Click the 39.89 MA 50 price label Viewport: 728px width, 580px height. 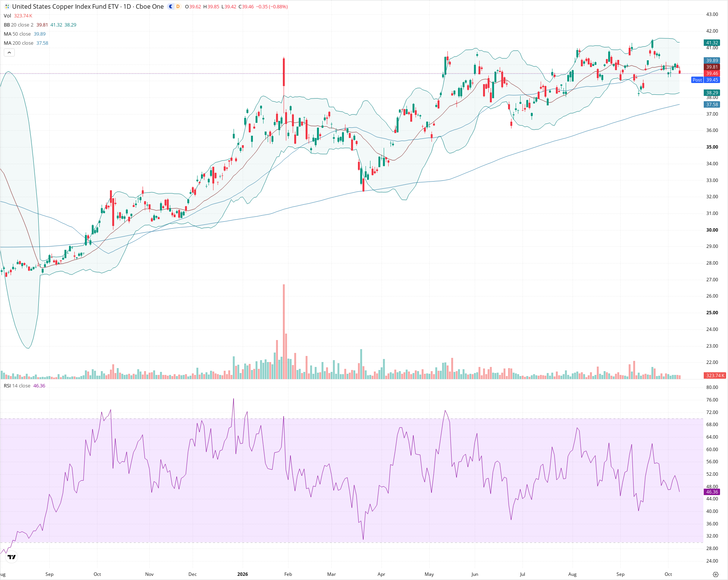click(x=712, y=60)
